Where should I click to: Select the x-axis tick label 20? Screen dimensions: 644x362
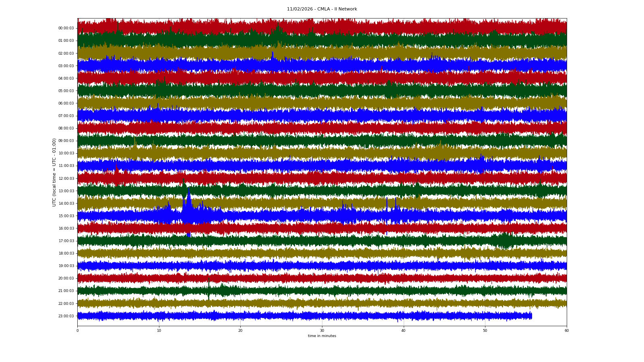(240, 331)
